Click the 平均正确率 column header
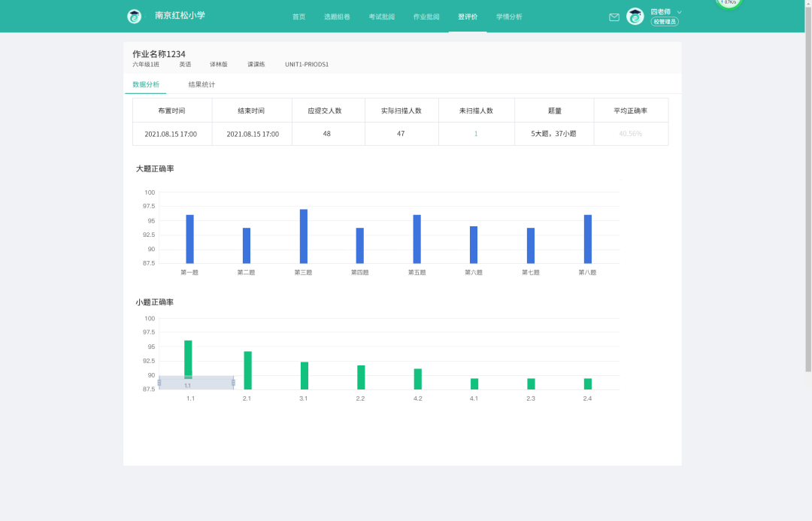This screenshot has width=812, height=521. tap(630, 111)
